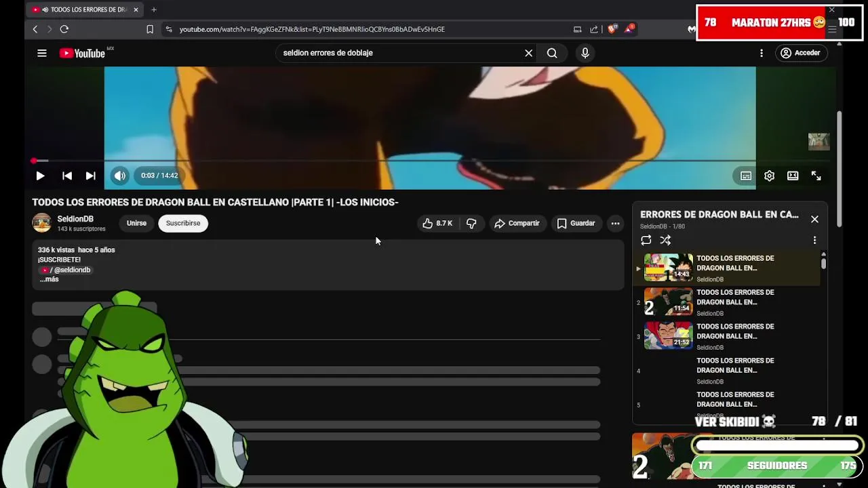Image resolution: width=868 pixels, height=488 pixels.
Task: Start voice search with the microphone
Action: click(x=585, y=53)
